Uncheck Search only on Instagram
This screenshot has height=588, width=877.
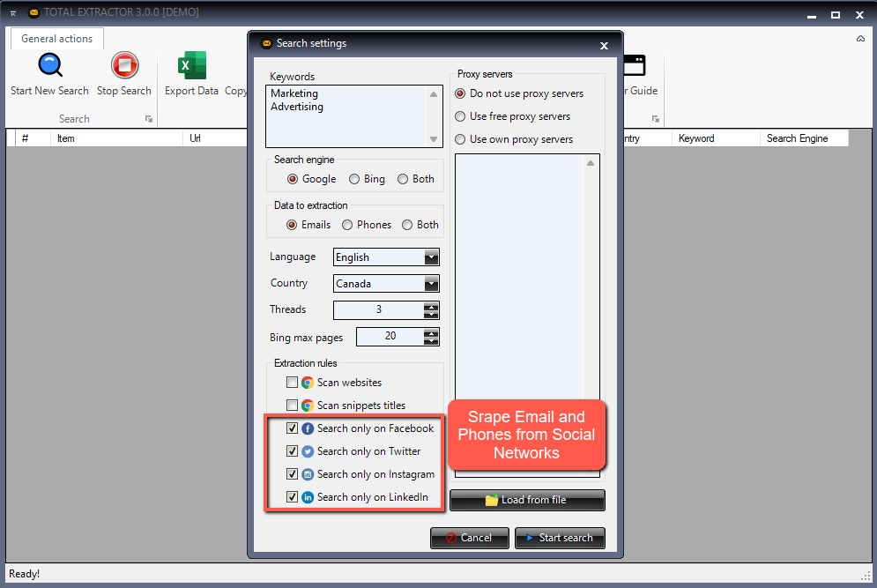[292, 474]
